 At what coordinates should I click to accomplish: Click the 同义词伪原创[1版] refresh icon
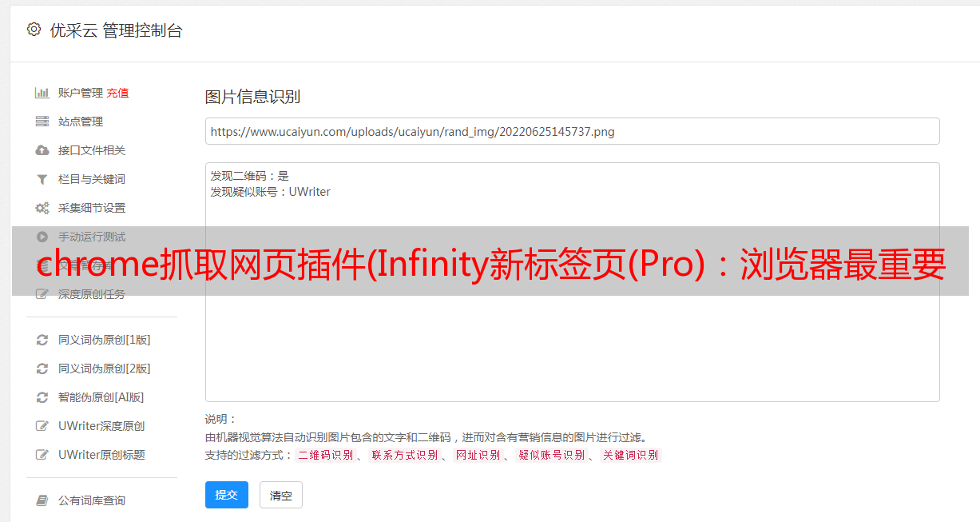pos(42,340)
